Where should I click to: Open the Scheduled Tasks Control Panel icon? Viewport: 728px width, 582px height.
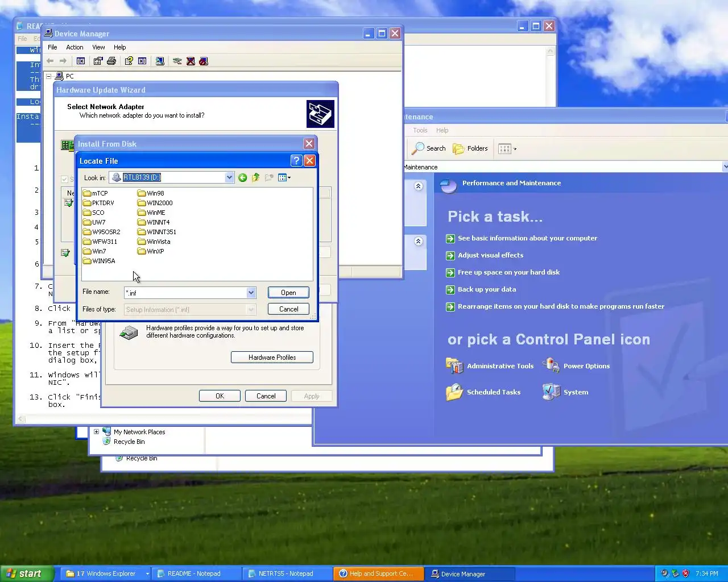point(483,392)
